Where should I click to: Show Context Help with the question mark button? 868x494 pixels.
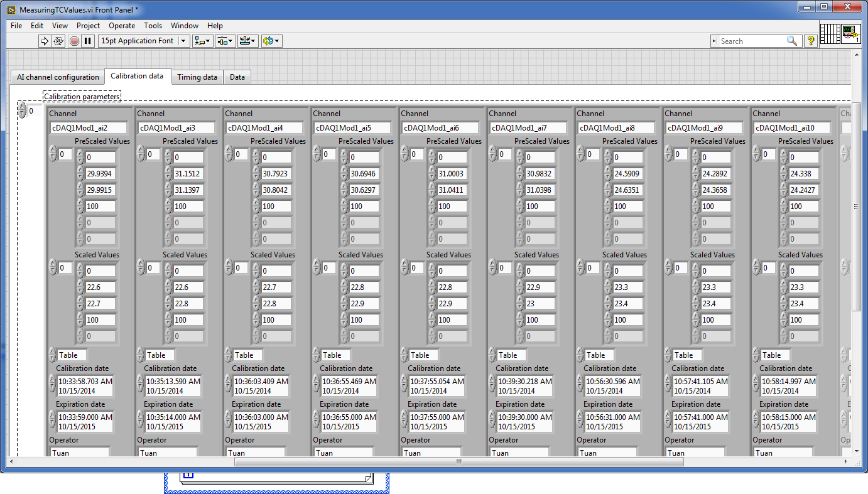click(x=811, y=41)
